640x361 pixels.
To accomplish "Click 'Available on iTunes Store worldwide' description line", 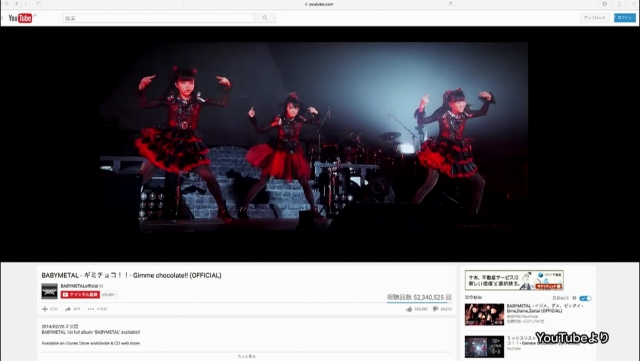I will (x=91, y=343).
